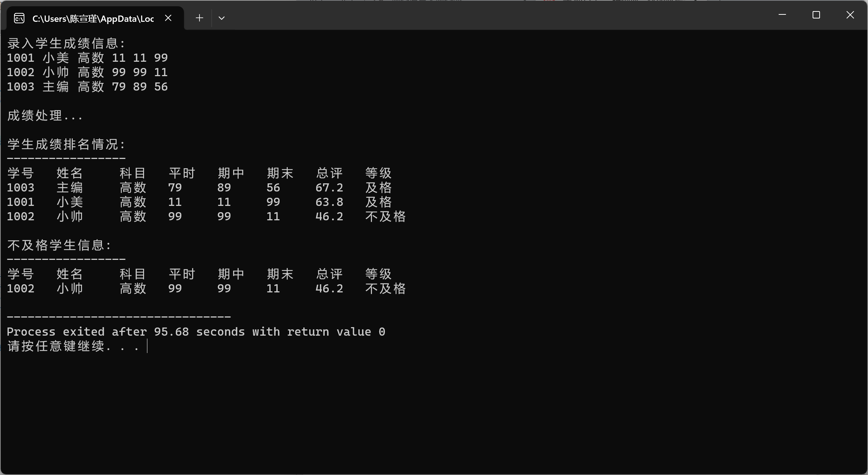Click the 67.2 total score value

click(x=329, y=188)
